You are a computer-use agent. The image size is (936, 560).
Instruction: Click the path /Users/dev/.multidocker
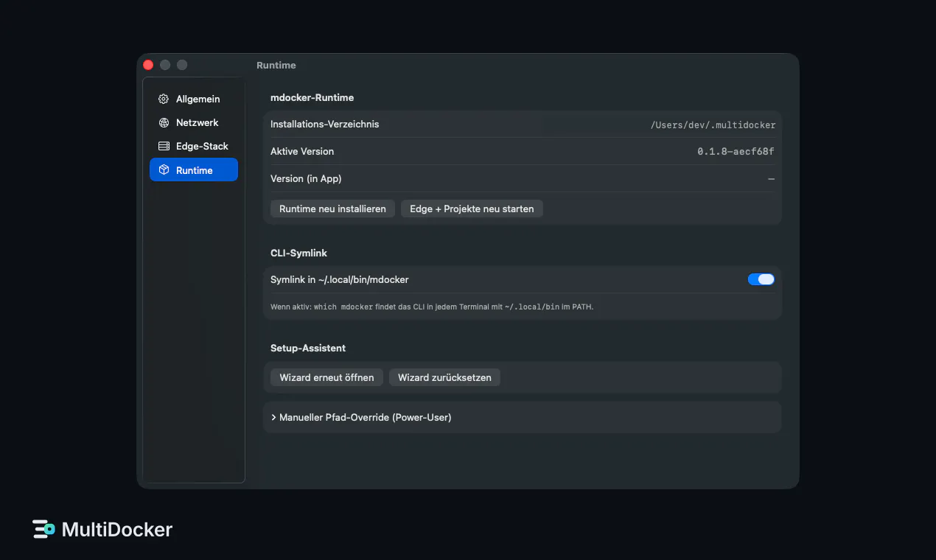[713, 125]
